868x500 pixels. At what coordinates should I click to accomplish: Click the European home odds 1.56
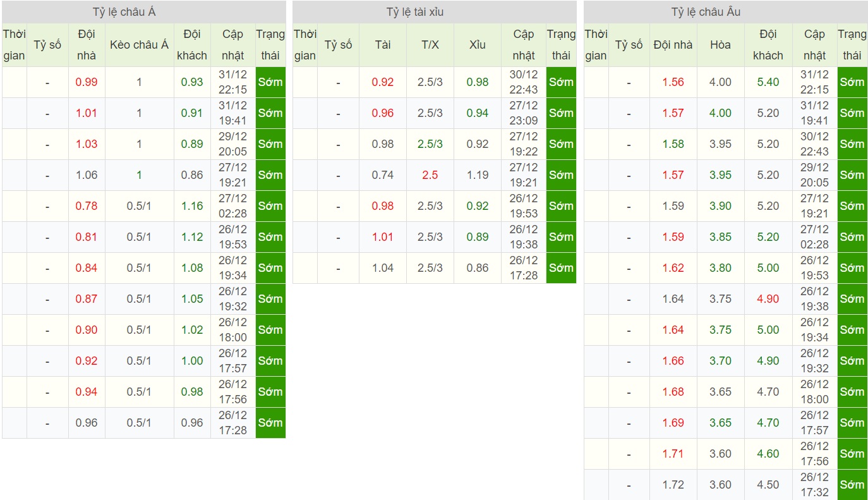click(673, 82)
